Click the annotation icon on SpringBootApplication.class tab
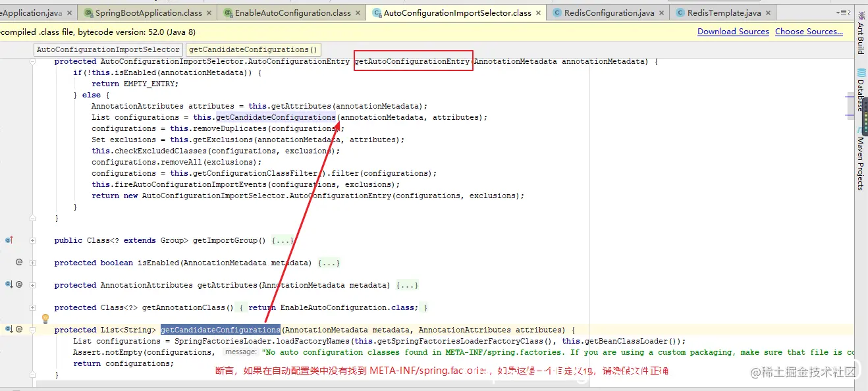The width and height of the screenshot is (868, 391). [88, 13]
